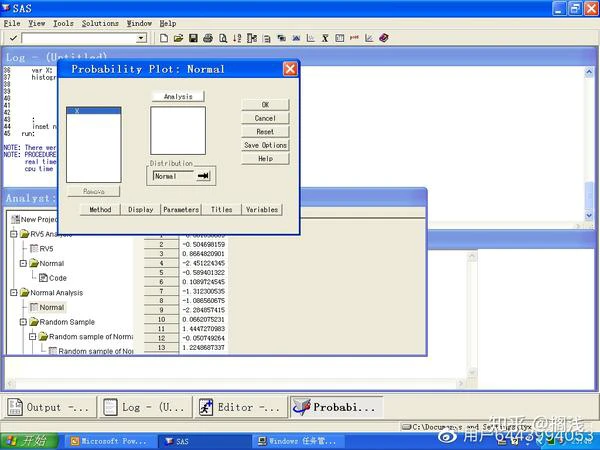
Task: Open the Distribution arrow selector
Action: coord(203,176)
